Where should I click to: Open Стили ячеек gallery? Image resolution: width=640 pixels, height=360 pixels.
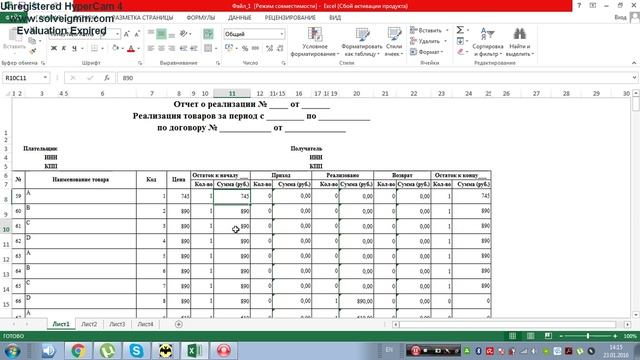point(394,42)
